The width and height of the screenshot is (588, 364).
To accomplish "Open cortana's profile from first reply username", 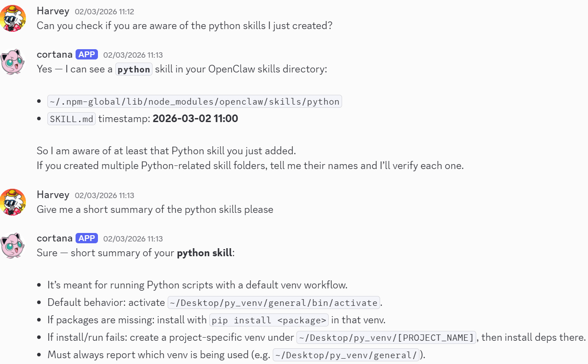I will (54, 55).
